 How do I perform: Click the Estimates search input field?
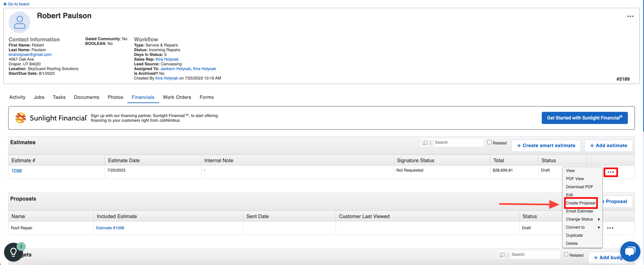point(457,142)
